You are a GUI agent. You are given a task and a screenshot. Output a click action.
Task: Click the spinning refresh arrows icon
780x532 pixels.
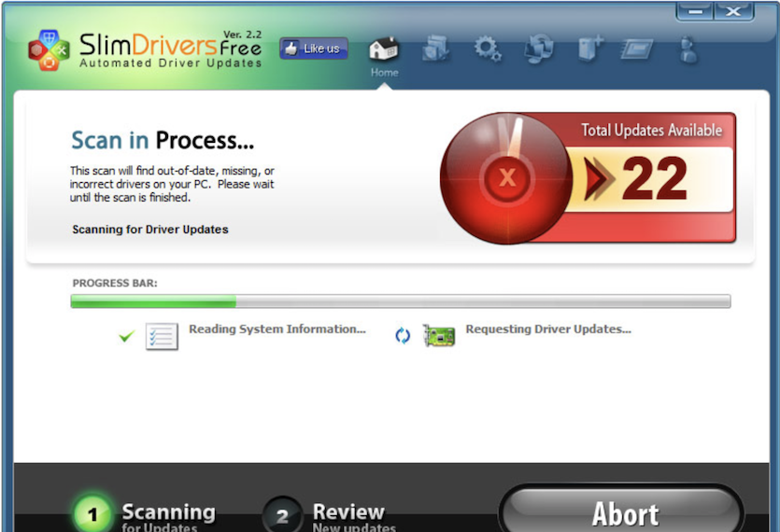[403, 336]
